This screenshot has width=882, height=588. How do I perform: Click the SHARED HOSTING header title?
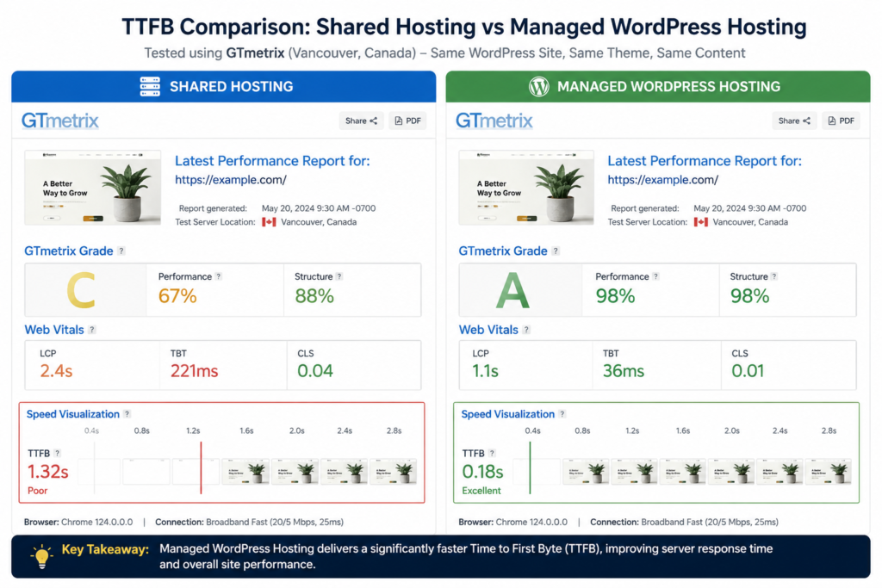point(231,87)
